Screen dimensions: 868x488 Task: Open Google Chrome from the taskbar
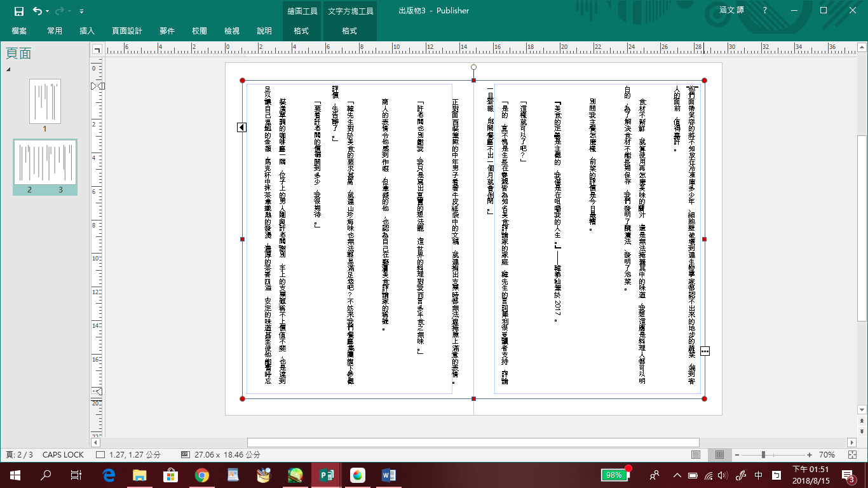click(x=201, y=475)
